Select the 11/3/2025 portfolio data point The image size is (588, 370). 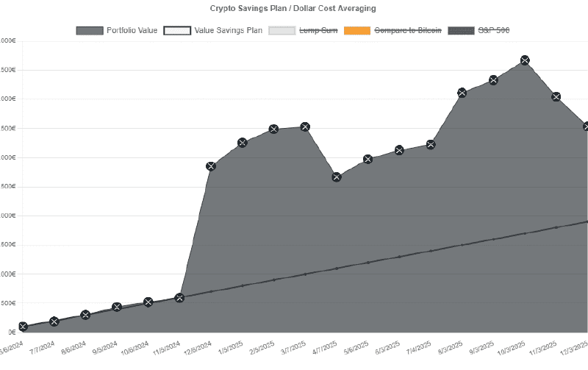pyautogui.click(x=556, y=97)
